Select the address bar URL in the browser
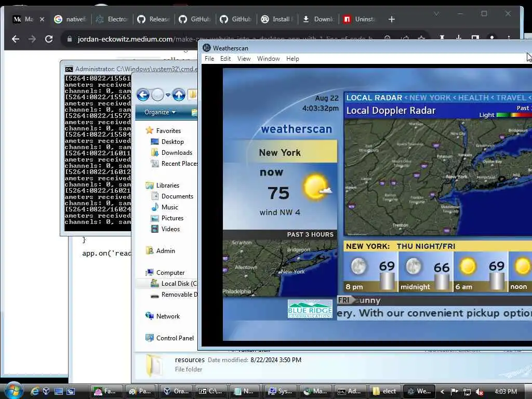 [225, 39]
